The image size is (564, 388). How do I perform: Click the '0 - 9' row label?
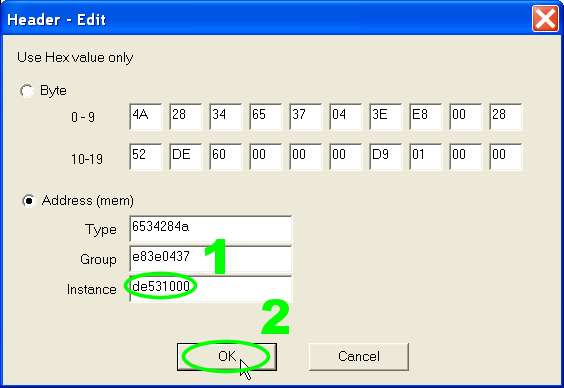click(x=83, y=117)
